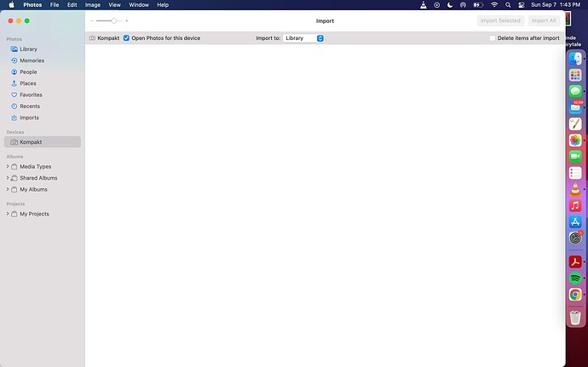Open the Apple menu
The image size is (588, 367).
12,5
